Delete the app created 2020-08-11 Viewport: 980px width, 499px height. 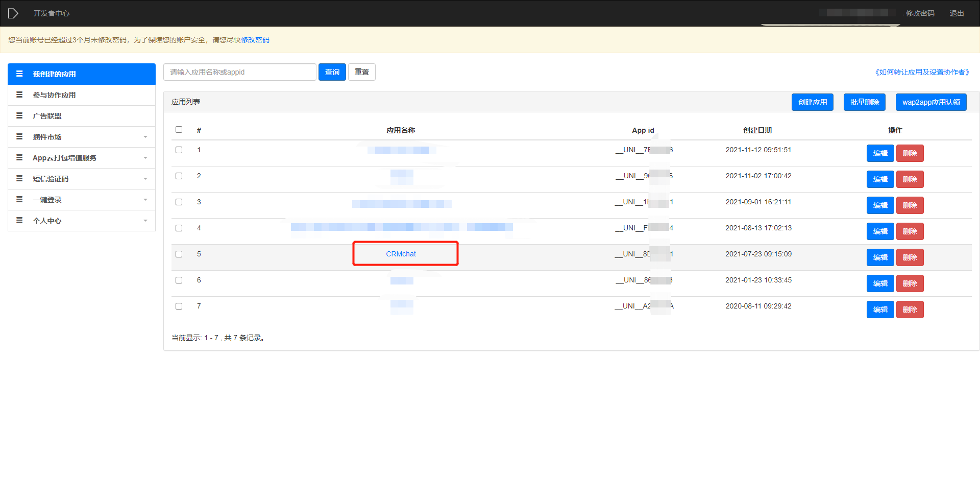(x=910, y=310)
